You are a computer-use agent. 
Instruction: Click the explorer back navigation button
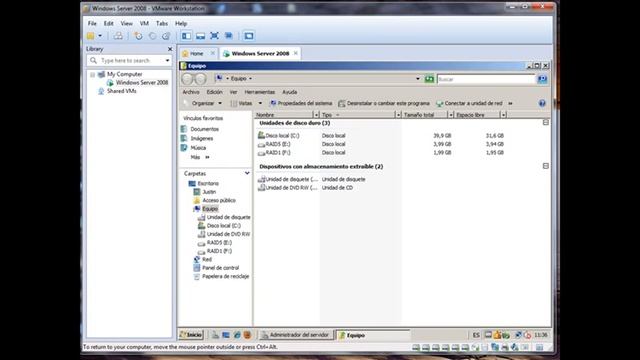coord(187,79)
